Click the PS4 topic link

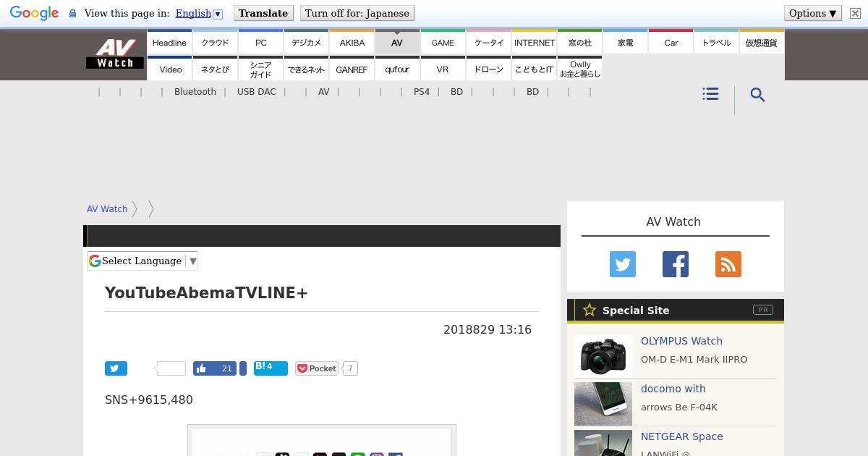tap(422, 92)
